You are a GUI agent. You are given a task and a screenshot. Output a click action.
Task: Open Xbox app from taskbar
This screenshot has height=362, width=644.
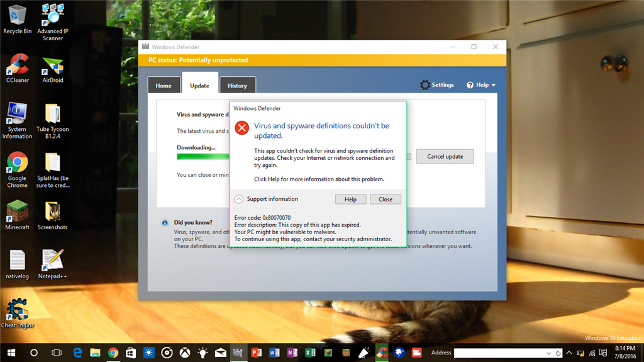[x=185, y=353]
